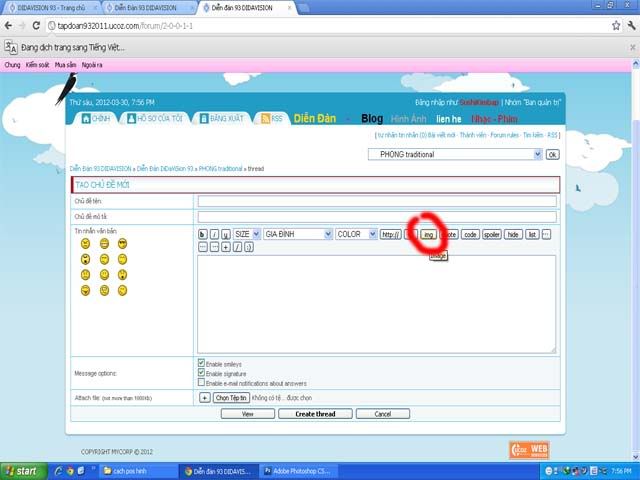The height and width of the screenshot is (480, 640).
Task: Click the home icon on the CHÍNH tab
Action: [86, 118]
